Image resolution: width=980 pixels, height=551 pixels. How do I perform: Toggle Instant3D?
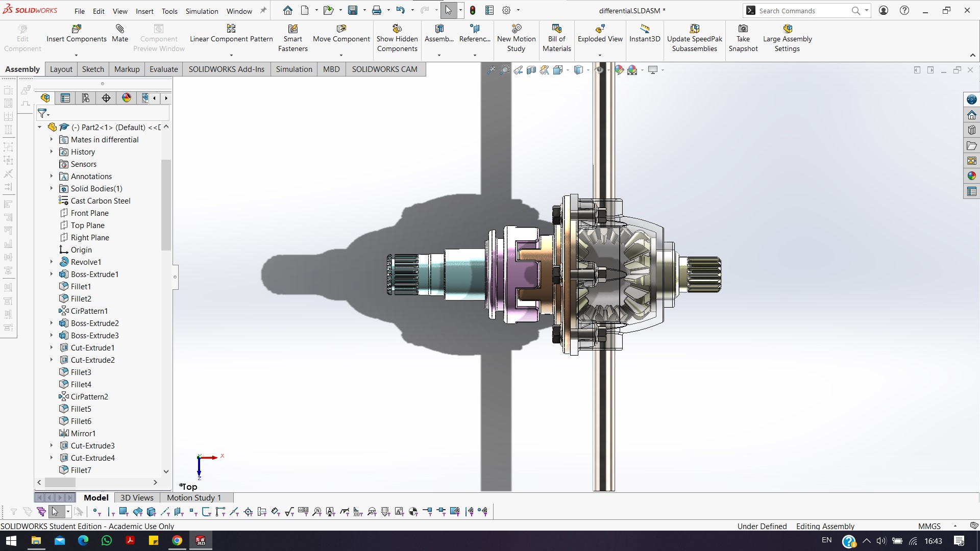tap(645, 33)
